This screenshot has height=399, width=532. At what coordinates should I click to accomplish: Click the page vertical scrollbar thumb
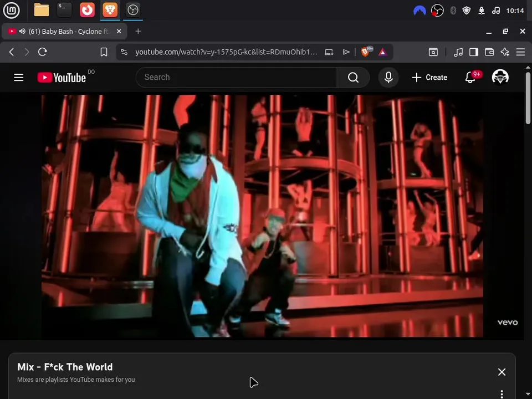[x=528, y=99]
